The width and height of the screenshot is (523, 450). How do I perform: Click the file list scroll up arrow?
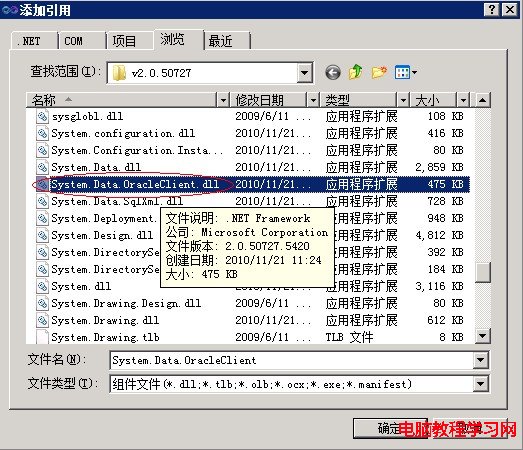(x=482, y=100)
